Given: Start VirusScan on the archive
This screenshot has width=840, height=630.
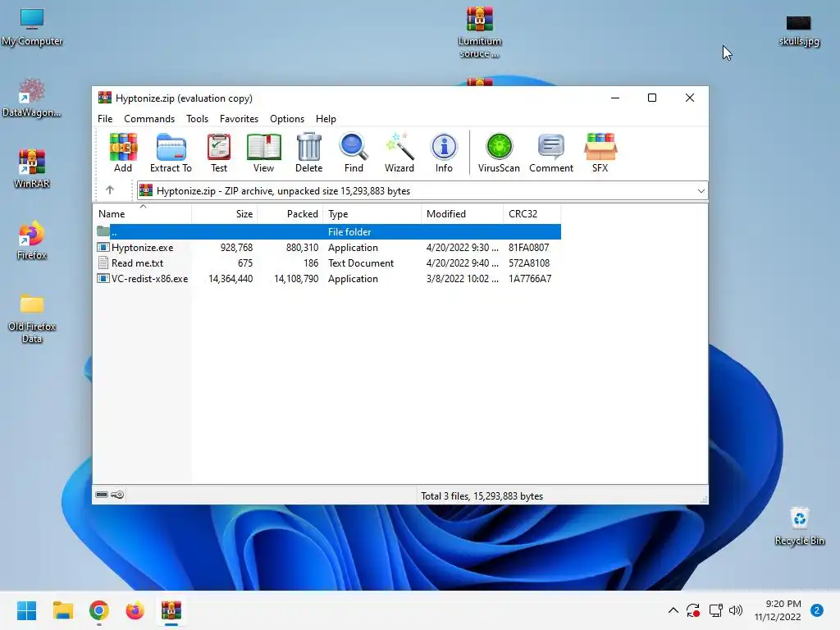Looking at the screenshot, I should [x=499, y=153].
